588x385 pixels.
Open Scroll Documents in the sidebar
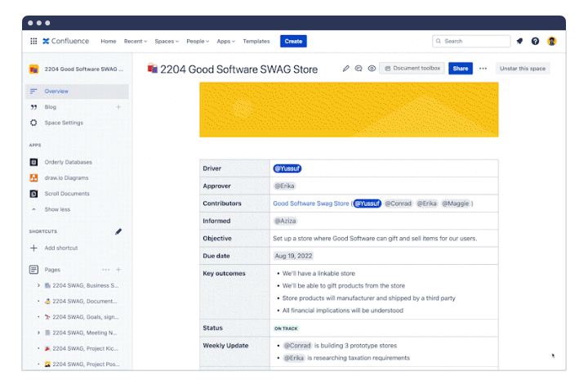67,194
